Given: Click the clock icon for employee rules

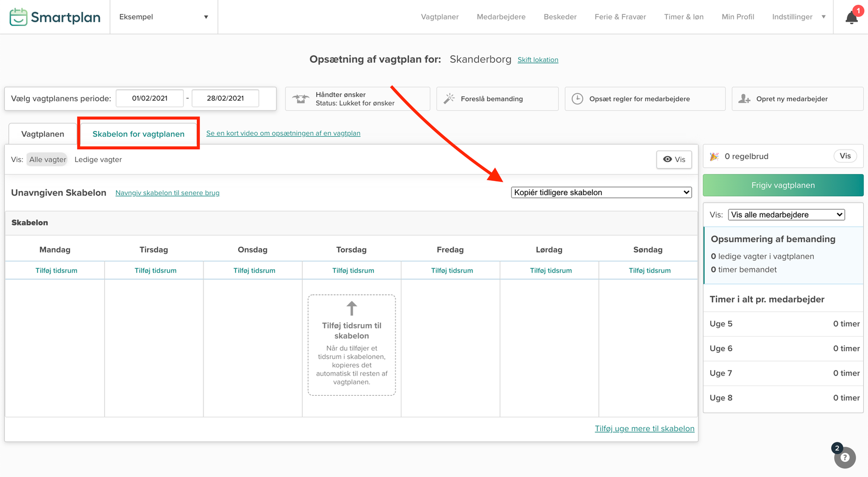Looking at the screenshot, I should 577,99.
